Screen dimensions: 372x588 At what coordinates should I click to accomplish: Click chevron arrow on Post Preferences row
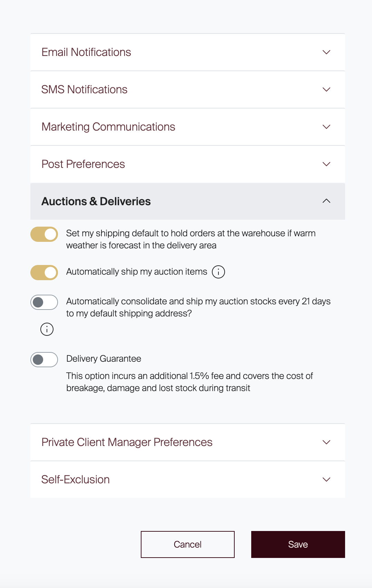coord(326,164)
